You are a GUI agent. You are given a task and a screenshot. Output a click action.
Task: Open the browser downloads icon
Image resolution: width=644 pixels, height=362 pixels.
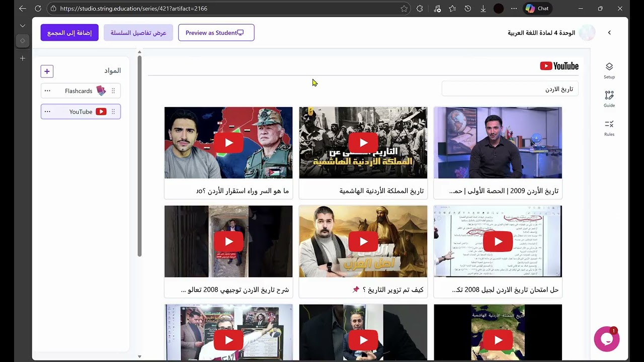click(483, 9)
